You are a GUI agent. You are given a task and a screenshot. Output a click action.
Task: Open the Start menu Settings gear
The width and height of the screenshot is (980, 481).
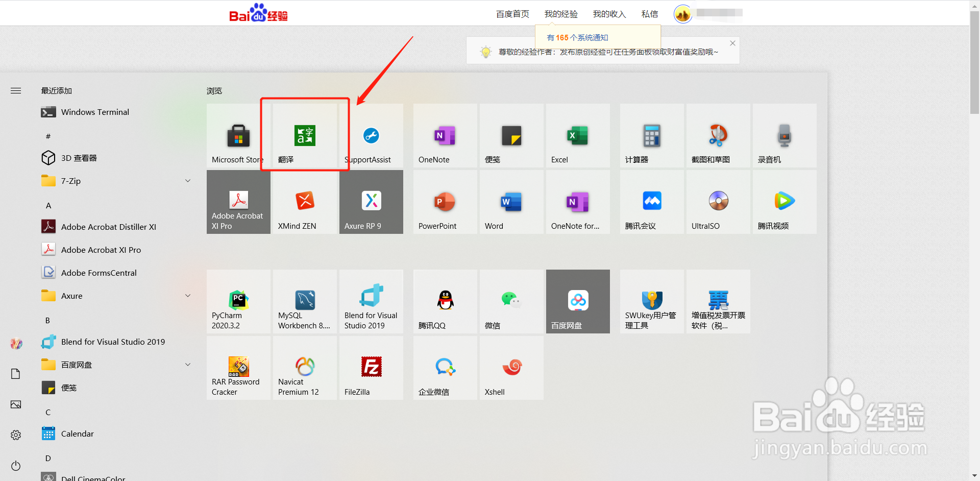16,435
